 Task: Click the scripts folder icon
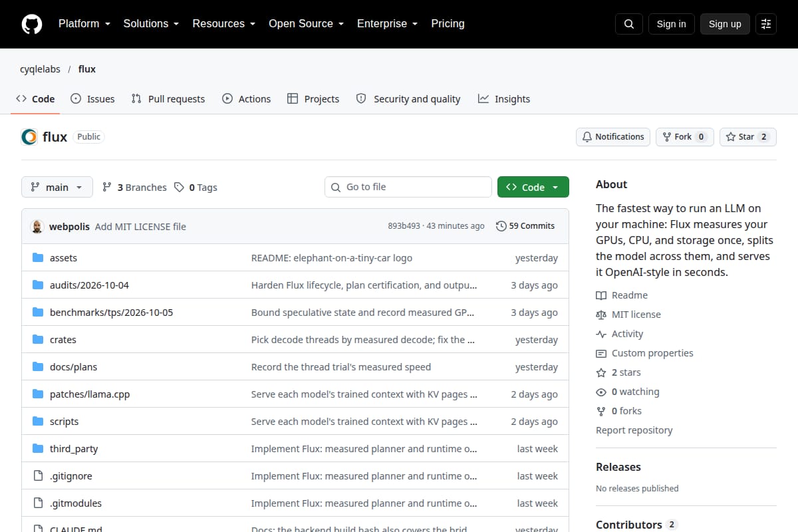[x=38, y=422]
